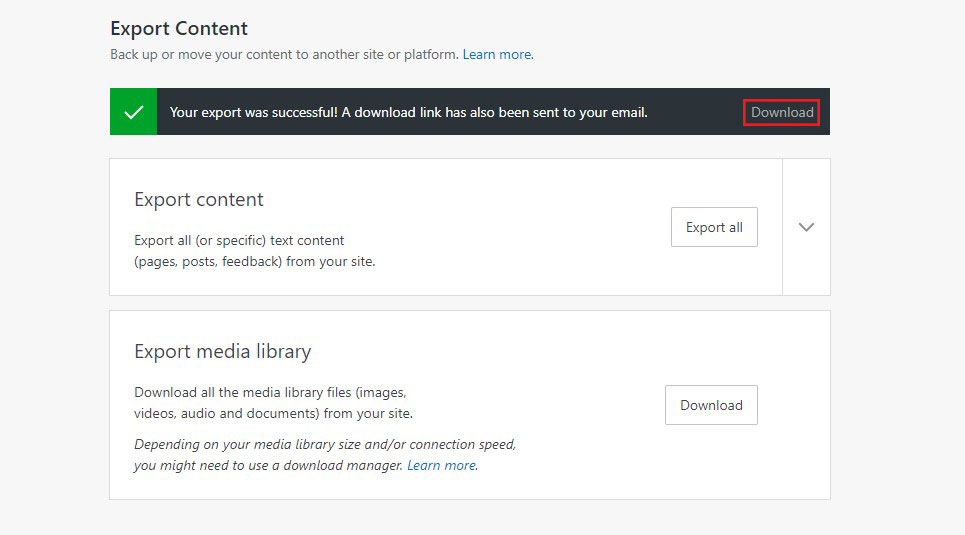
Task: Click the Download button for media library
Action: [711, 405]
